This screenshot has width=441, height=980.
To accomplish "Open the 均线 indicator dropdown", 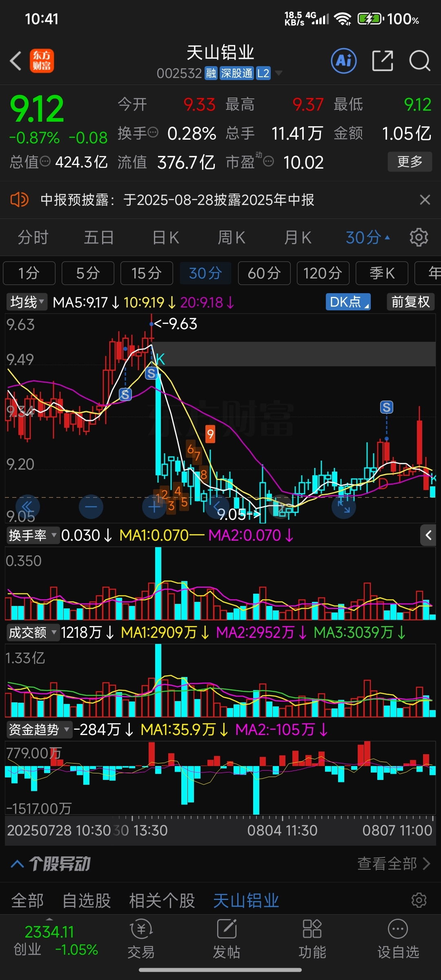I will click(27, 302).
